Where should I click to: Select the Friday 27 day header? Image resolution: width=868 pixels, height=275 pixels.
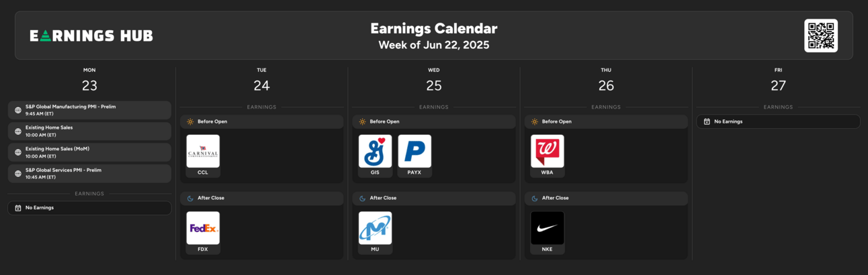pos(778,80)
